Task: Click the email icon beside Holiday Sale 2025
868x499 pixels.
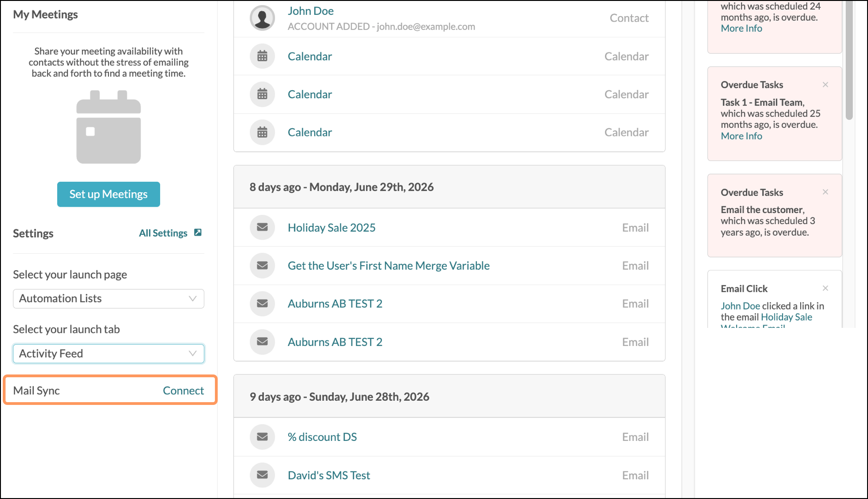Action: [x=262, y=227]
